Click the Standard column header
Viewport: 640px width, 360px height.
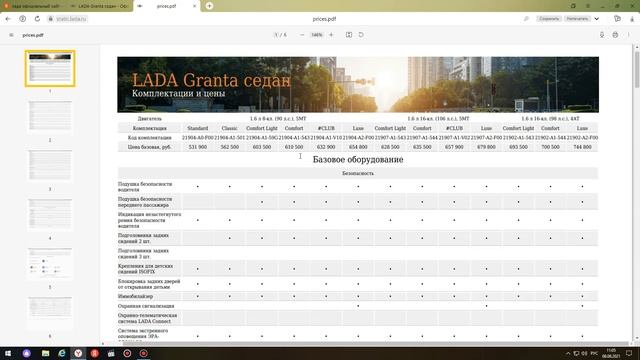point(198,128)
